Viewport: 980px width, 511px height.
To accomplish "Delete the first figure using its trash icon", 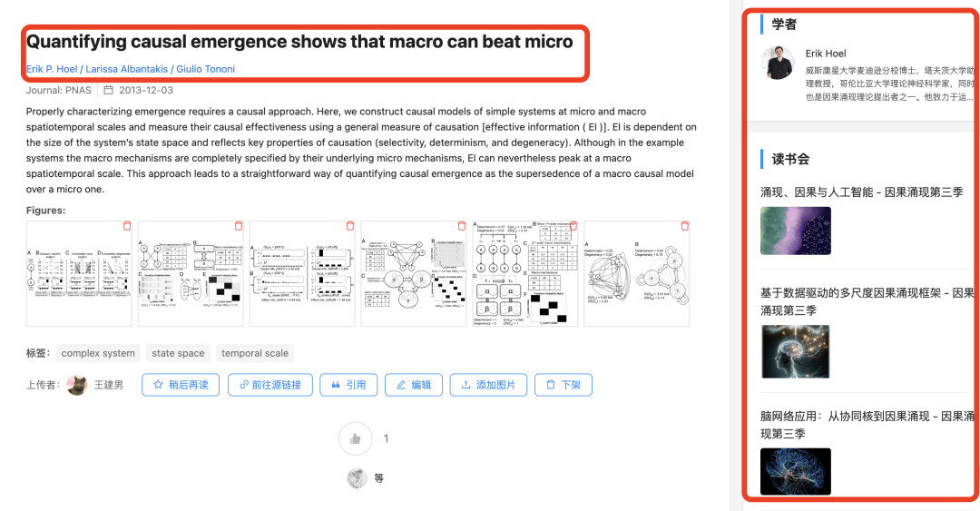I will click(127, 226).
